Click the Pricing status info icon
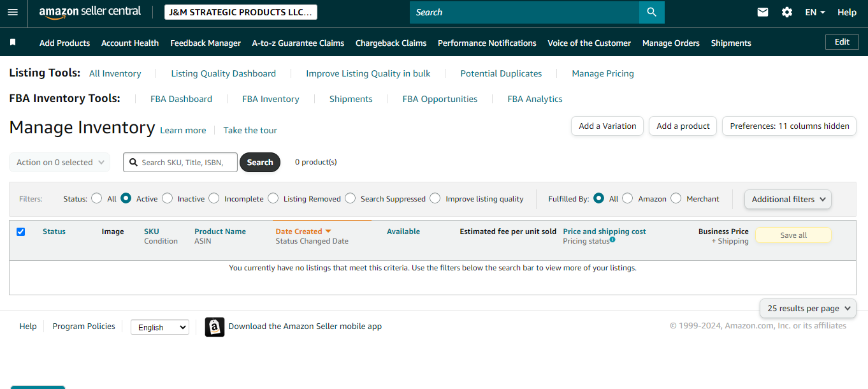868x389 pixels. point(612,240)
